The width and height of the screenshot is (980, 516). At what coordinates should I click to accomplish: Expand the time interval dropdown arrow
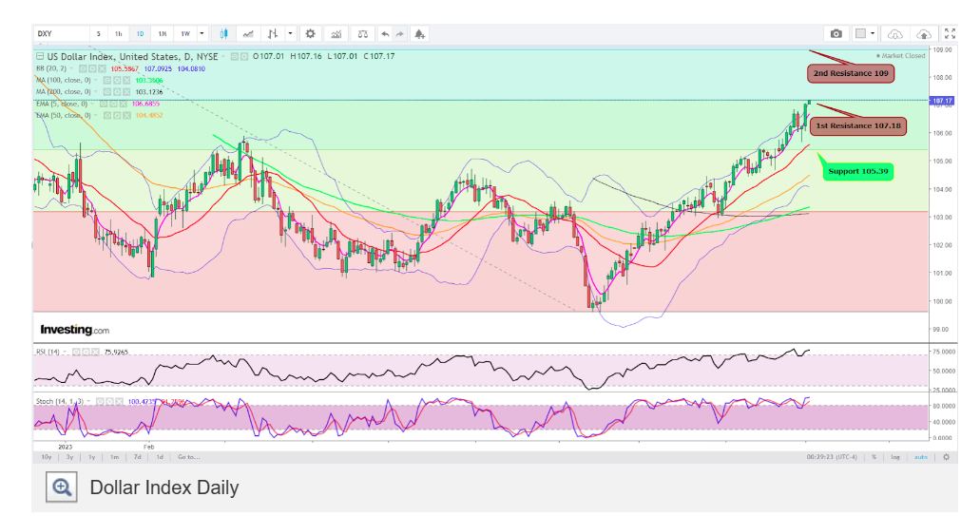pyautogui.click(x=204, y=33)
